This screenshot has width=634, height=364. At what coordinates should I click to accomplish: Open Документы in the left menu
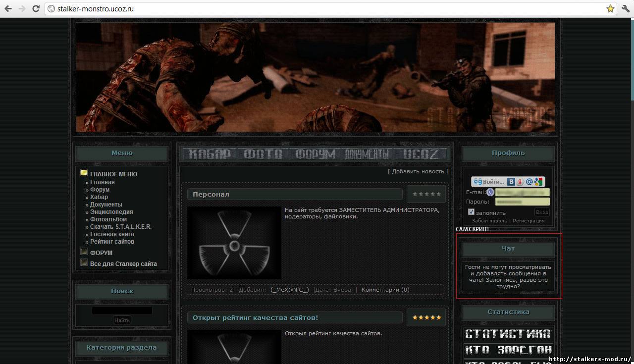[106, 205]
